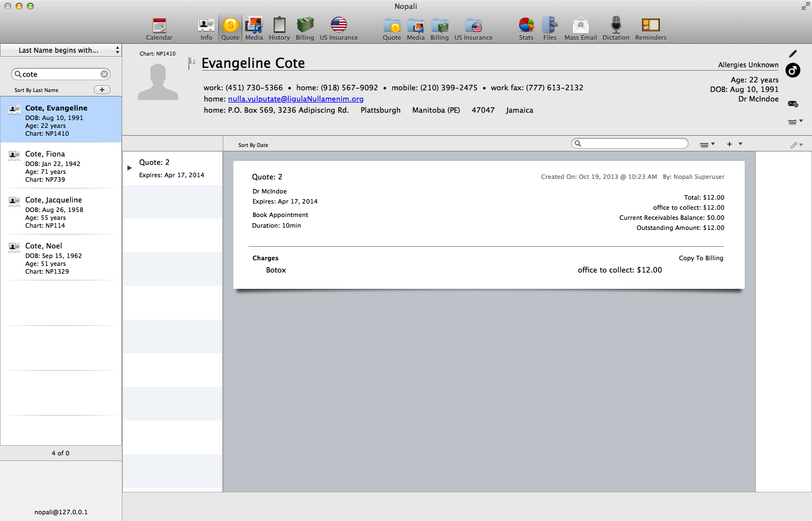Screen dimensions: 812x521
Task: Open the paperclip attachment dropdown
Action: click(796, 145)
